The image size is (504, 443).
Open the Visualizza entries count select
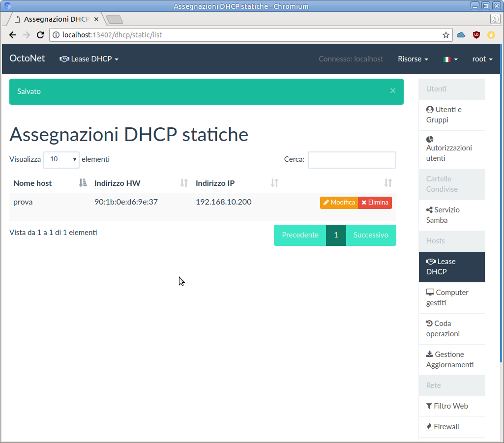pos(61,159)
